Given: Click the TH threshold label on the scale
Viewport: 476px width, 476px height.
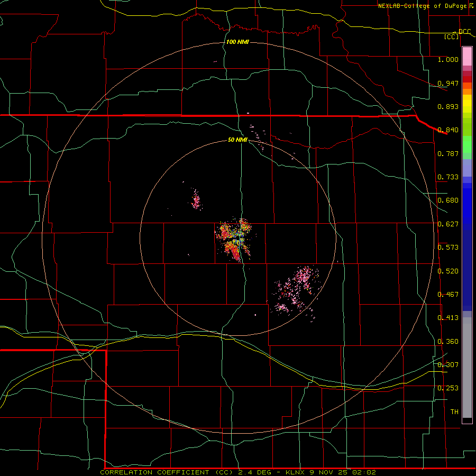Looking at the screenshot, I should [454, 412].
